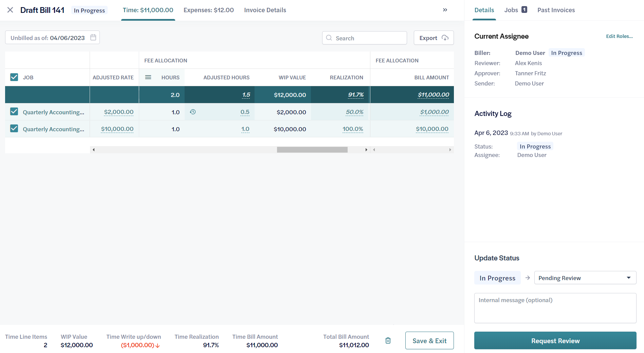Delete draft bill with trash icon

[x=388, y=340]
